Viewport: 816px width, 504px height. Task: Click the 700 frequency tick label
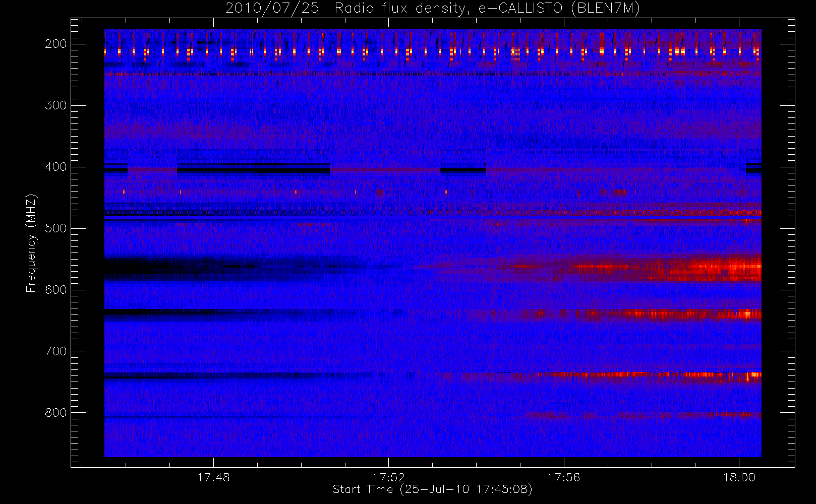tap(56, 351)
